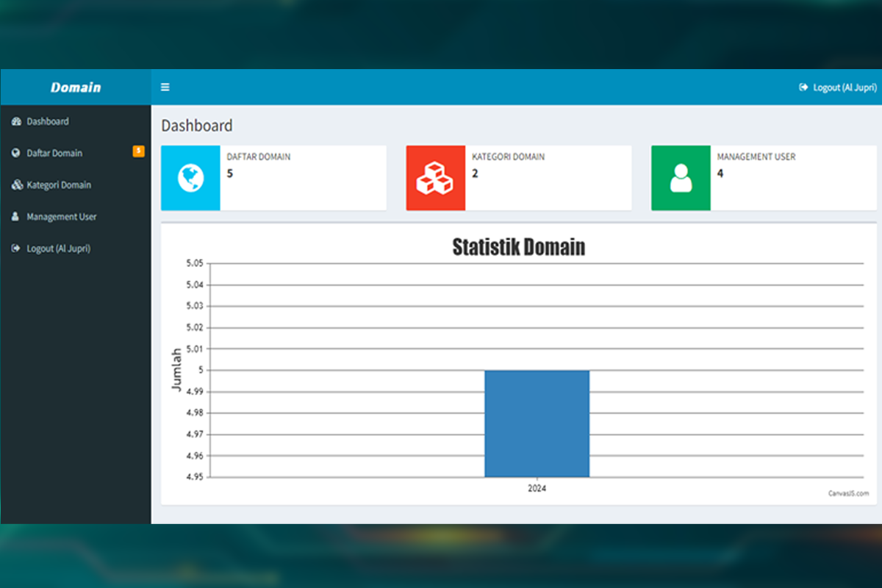Select Kategori Domain sidebar item
This screenshot has width=882, height=588.
59,185
